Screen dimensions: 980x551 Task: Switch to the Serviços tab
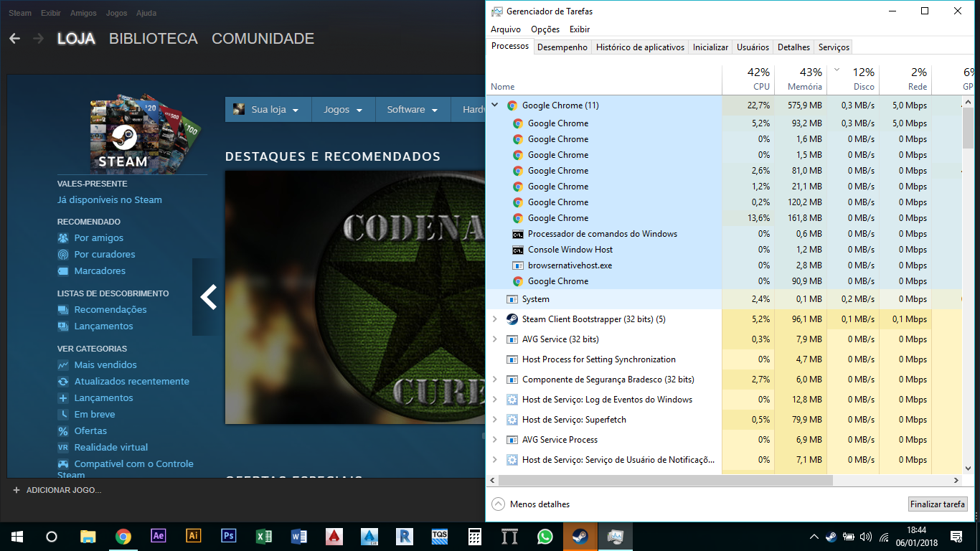coord(834,47)
